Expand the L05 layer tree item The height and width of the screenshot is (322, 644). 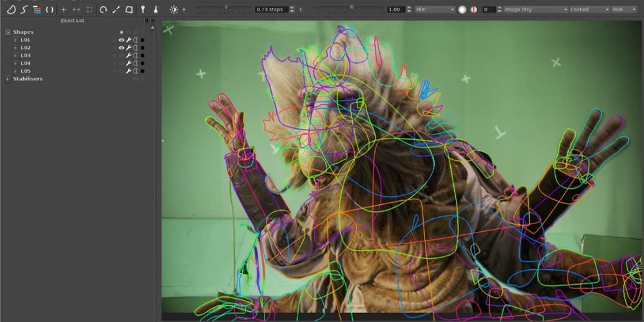click(15, 71)
